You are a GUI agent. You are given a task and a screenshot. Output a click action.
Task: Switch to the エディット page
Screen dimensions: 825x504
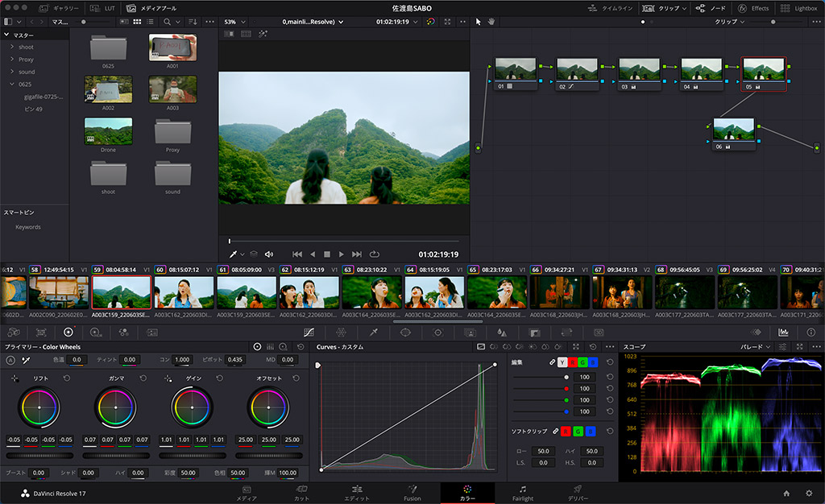tap(357, 493)
